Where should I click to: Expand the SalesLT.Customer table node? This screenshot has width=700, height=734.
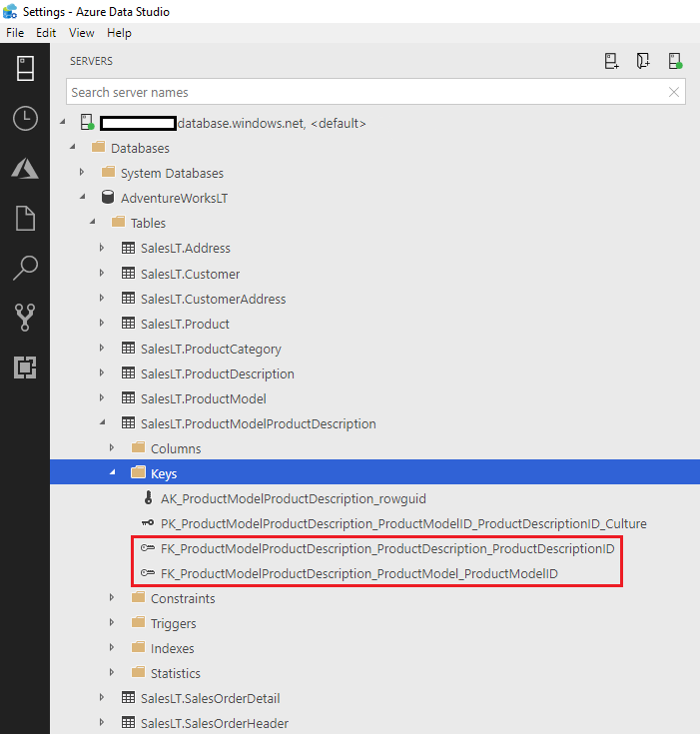pos(102,274)
